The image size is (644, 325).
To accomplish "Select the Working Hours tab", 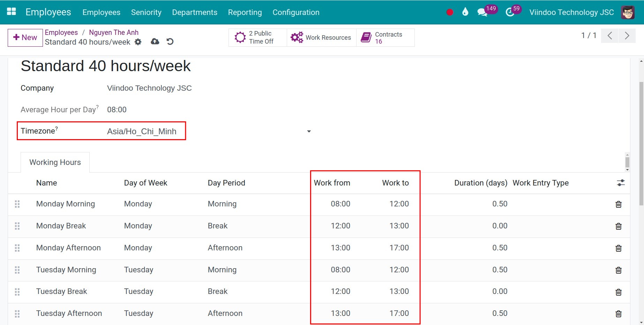I will (x=55, y=162).
